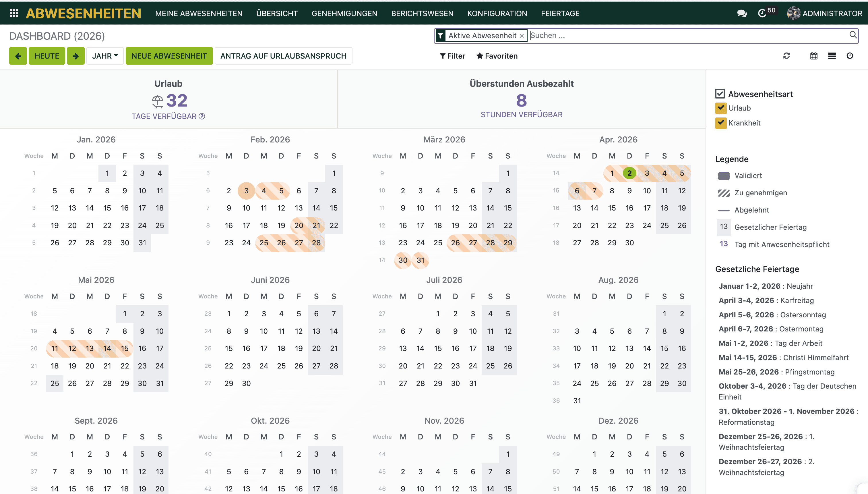
Task: Open the activities clock icon with 50 badge
Action: [762, 13]
